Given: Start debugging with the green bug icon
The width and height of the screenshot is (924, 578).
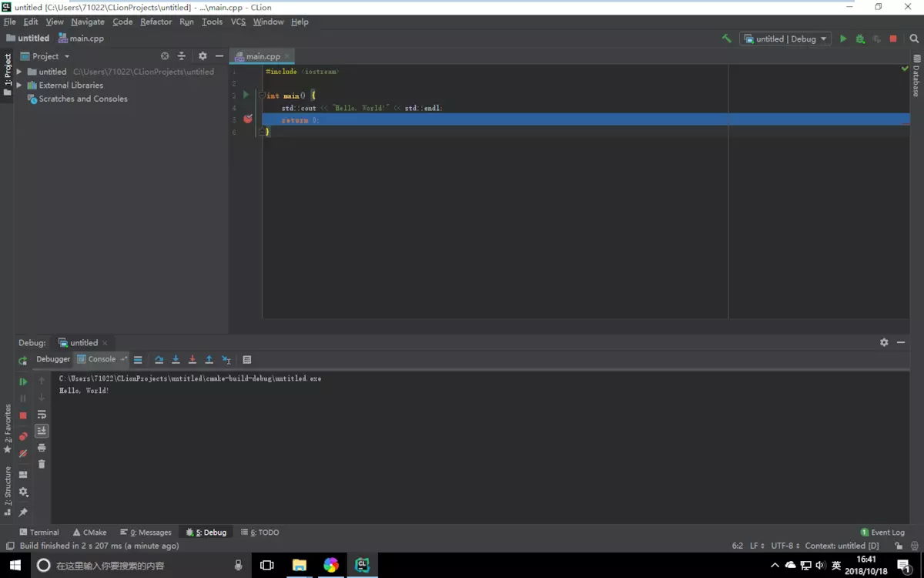Looking at the screenshot, I should click(860, 39).
